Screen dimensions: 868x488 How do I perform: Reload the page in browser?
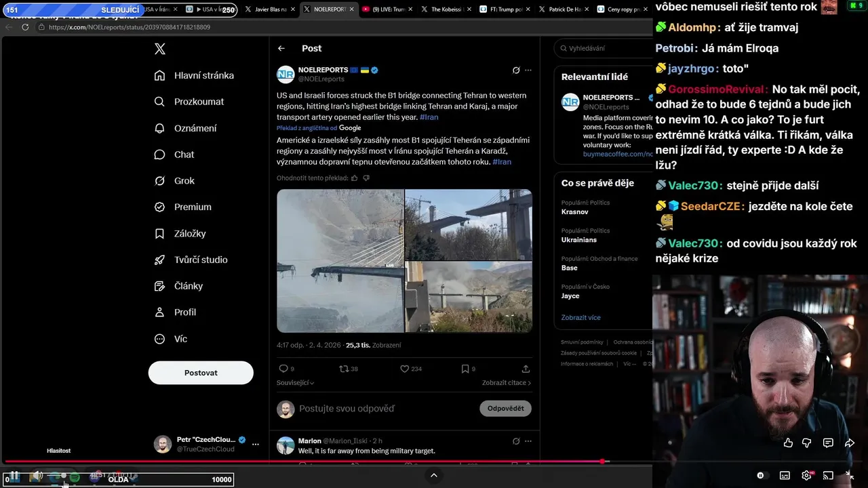tap(25, 27)
